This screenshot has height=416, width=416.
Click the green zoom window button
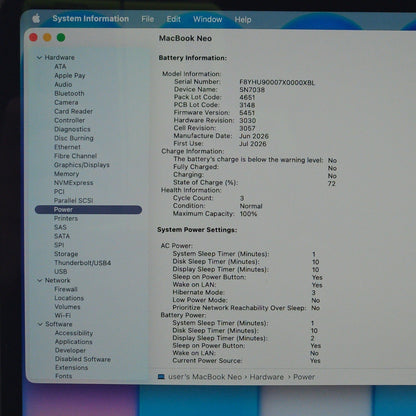point(61,37)
